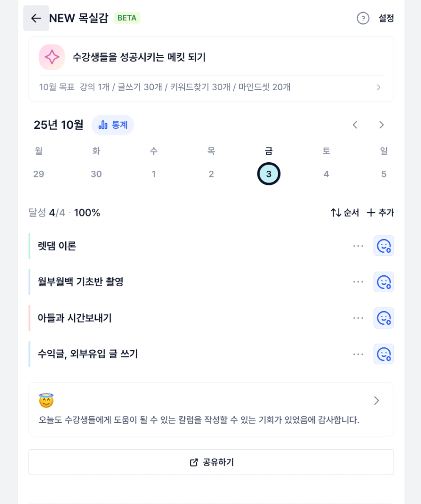Open the 통계 statistics chart button

[x=113, y=125]
